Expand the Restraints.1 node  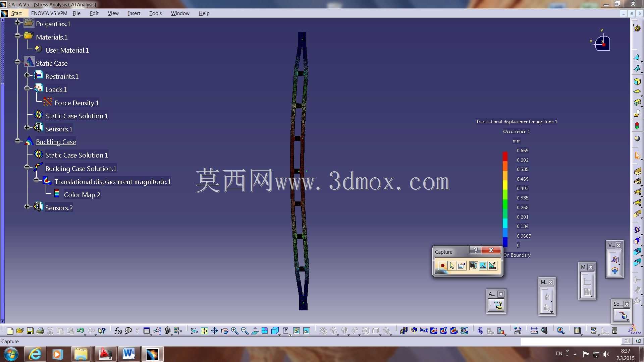(x=27, y=75)
